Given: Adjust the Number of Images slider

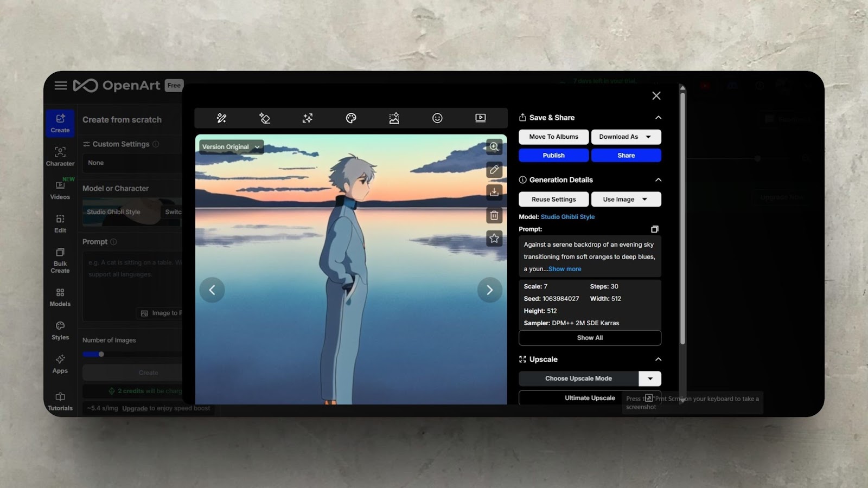Looking at the screenshot, I should pos(101,354).
